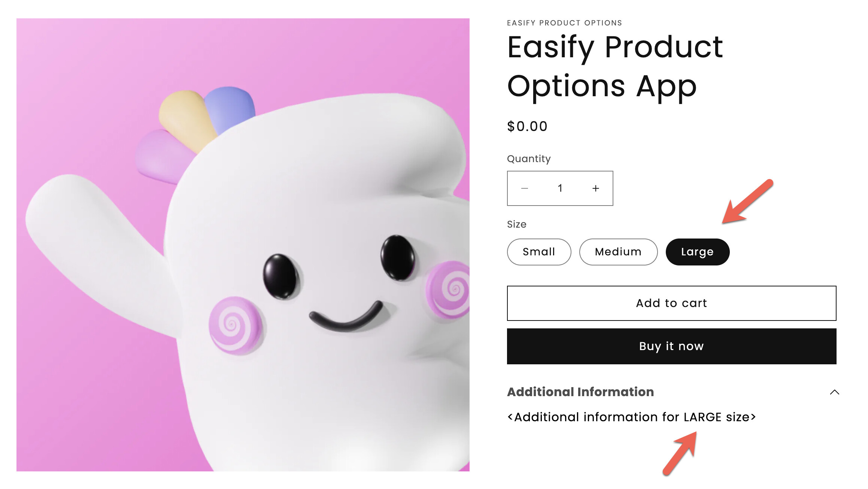The height and width of the screenshot is (489, 868).
Task: Decrease quantity with the minus icon
Action: point(525,188)
